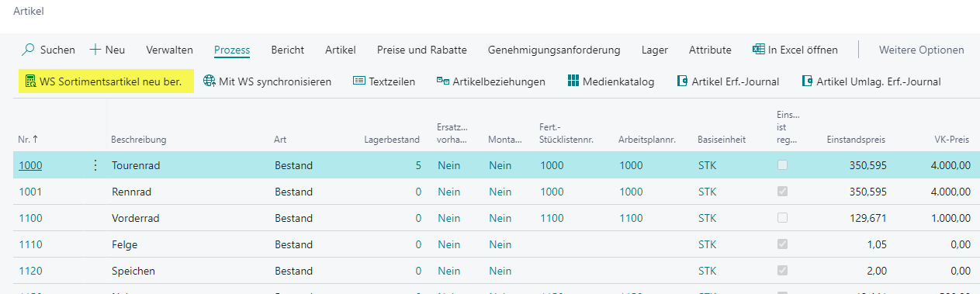Toggle the checkbox in the Felge row
The height and width of the screenshot is (294, 980).
[x=782, y=244]
